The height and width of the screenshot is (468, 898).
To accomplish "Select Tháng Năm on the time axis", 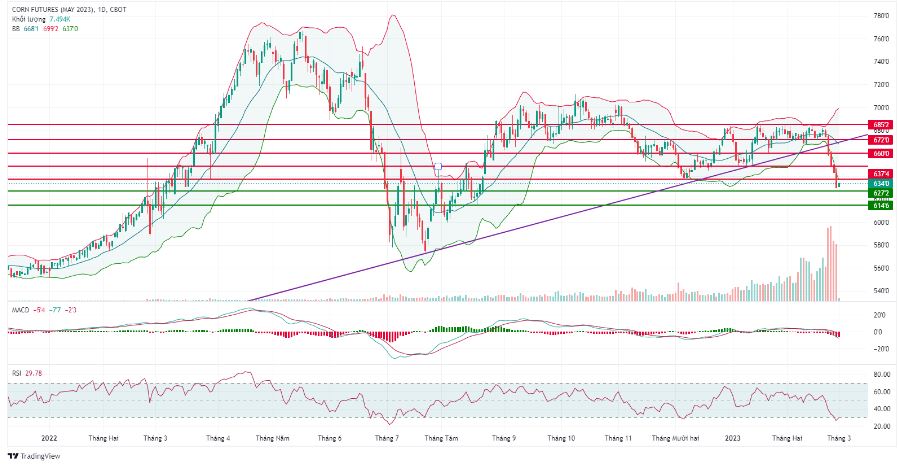I will [273, 438].
